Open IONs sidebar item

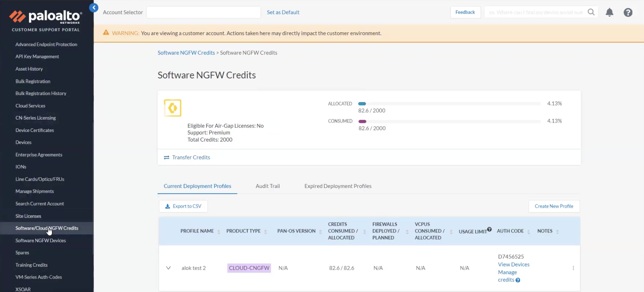point(21,167)
